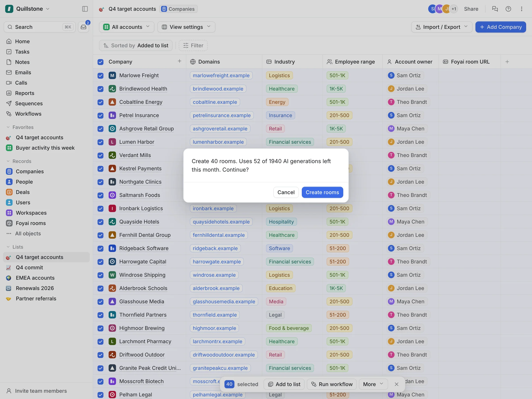Uncheck the Marlowe Freight row checkbox
This screenshot has height=399, width=532.
tap(100, 76)
